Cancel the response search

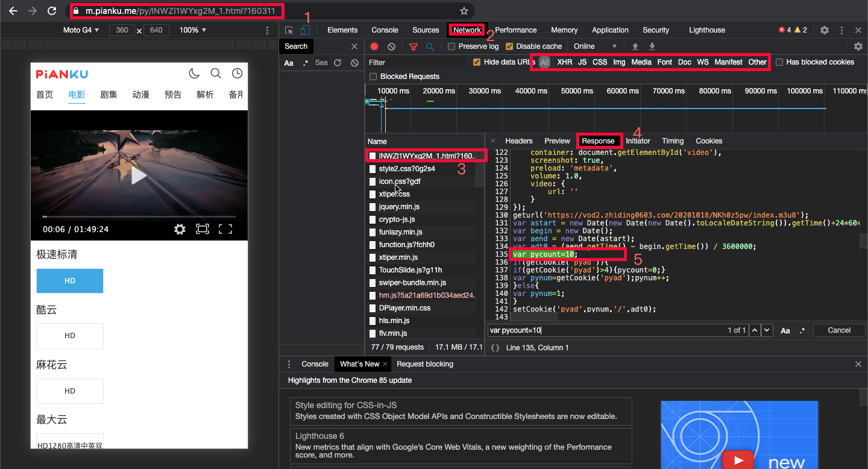pos(839,330)
